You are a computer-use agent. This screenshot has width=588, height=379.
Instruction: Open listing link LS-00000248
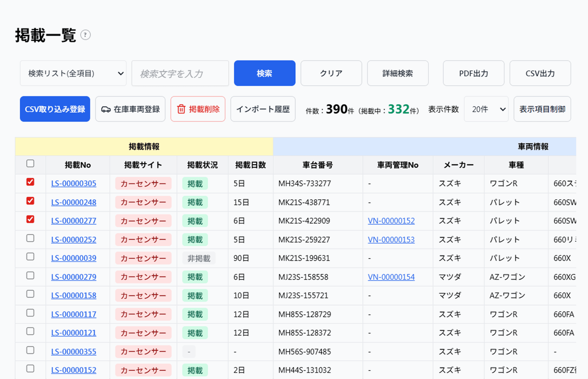click(x=74, y=203)
